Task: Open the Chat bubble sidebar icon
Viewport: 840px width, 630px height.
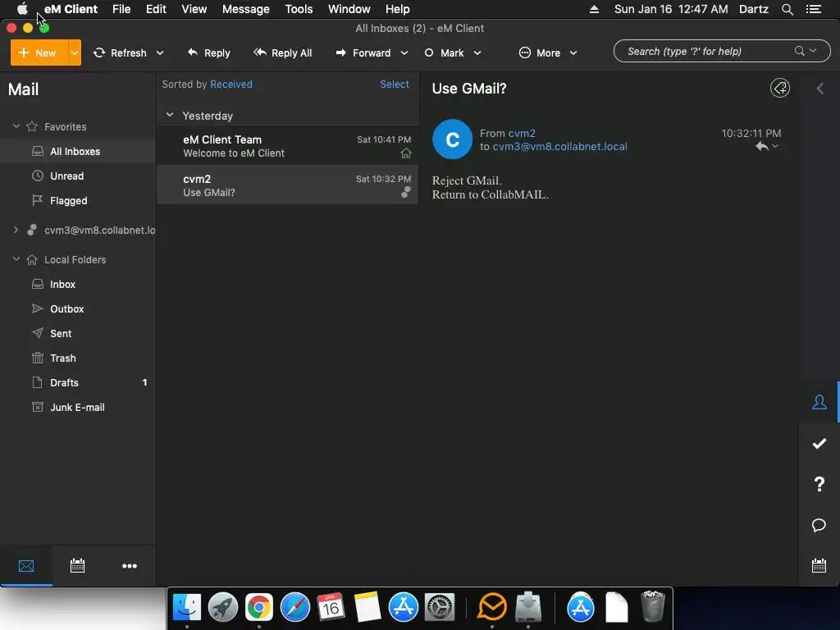Action: point(819,525)
